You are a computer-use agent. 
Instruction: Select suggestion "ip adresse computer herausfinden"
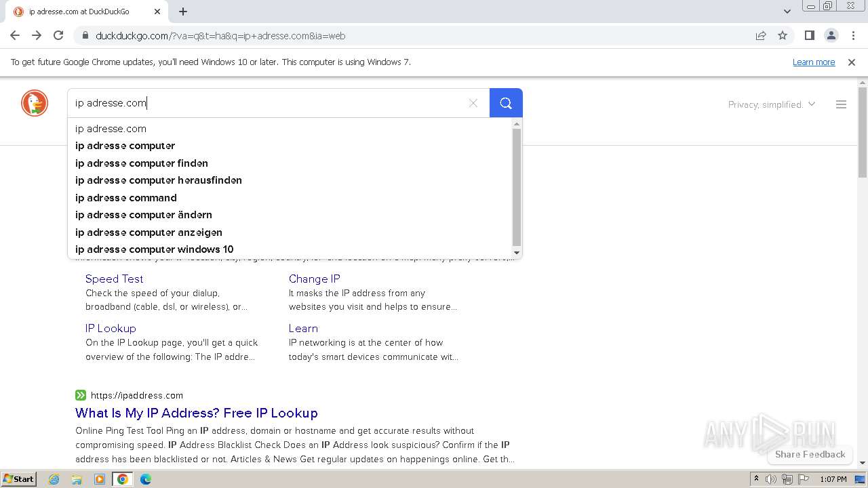click(x=290, y=180)
